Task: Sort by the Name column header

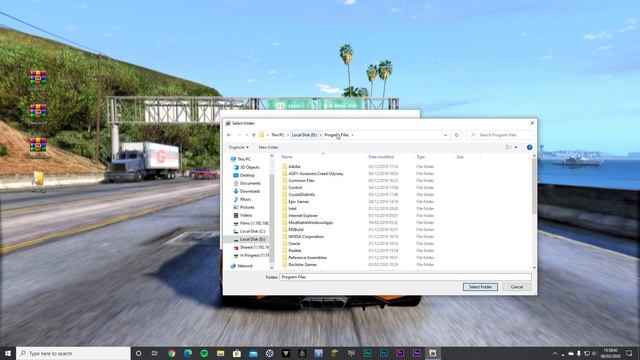Action: point(287,157)
